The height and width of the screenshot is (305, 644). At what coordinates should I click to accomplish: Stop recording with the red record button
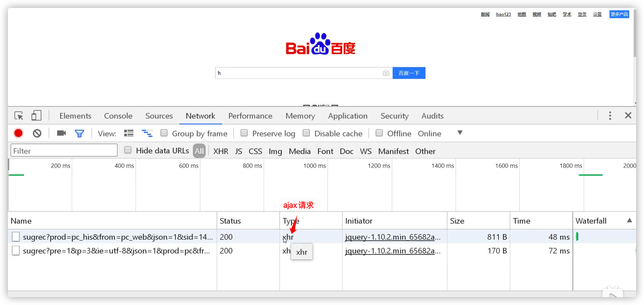(18, 133)
